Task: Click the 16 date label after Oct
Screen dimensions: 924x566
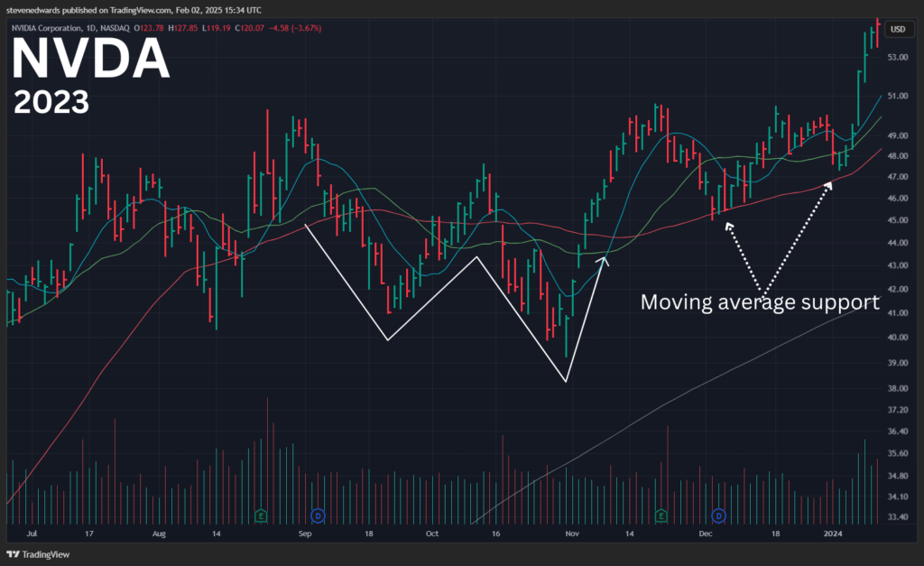Action: [x=495, y=534]
